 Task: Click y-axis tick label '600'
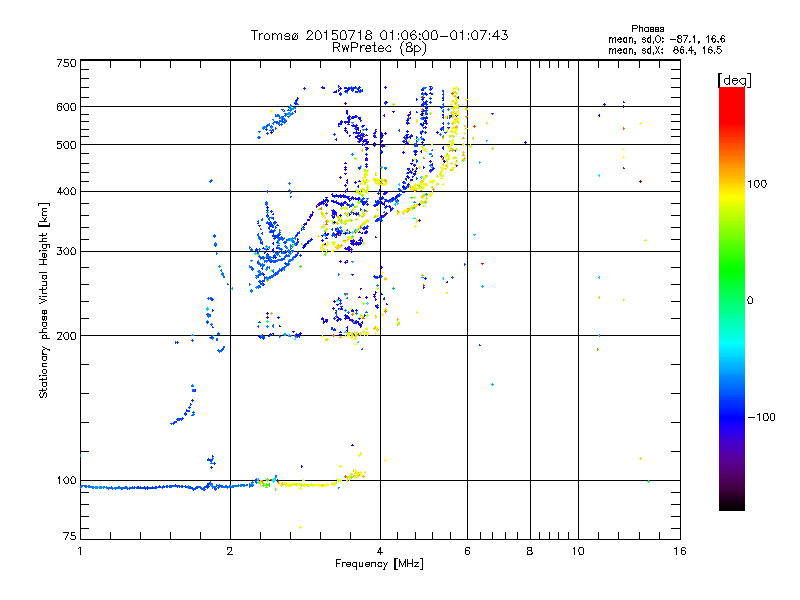67,107
